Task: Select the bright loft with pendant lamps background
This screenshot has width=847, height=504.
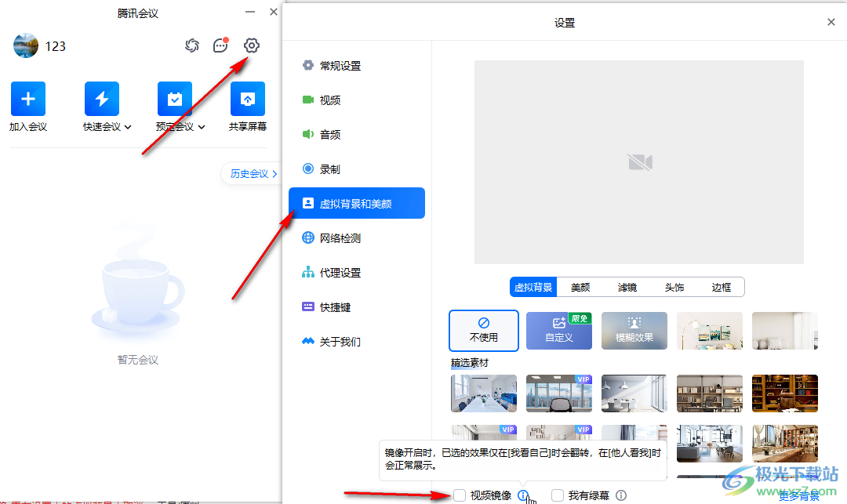Action: pyautogui.click(x=634, y=393)
